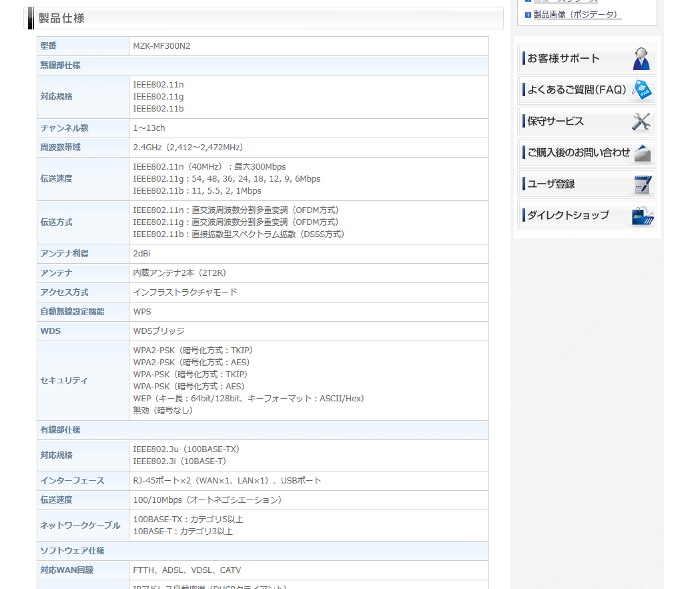Viewport: 700px width, 589px height.
Task: Click the IEEE802.3i（10BASE-T） entry
Action: [x=180, y=461]
